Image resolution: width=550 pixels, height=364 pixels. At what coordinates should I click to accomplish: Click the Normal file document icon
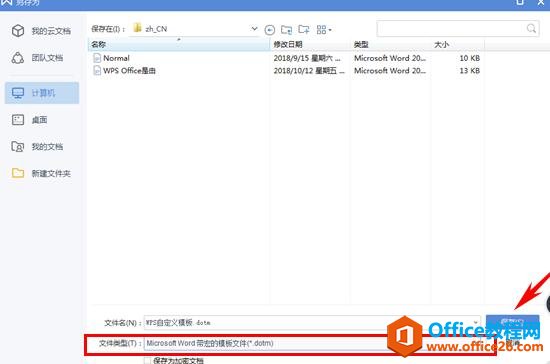(x=97, y=58)
